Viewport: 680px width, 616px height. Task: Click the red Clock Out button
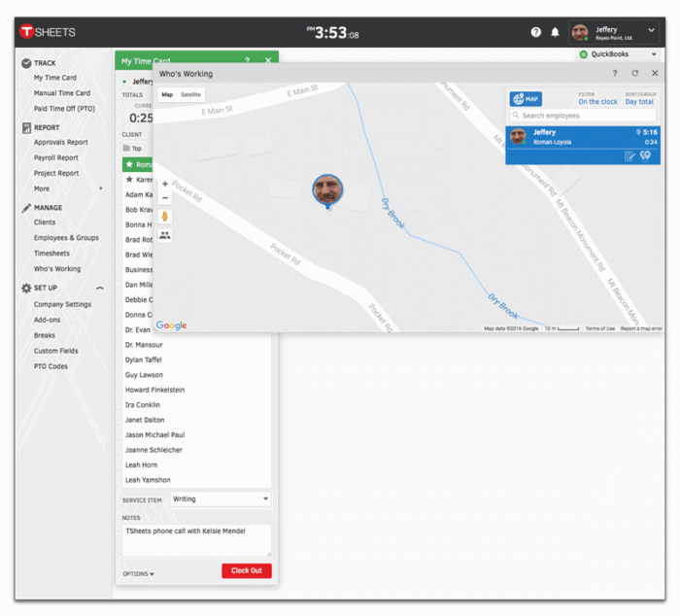tap(247, 571)
